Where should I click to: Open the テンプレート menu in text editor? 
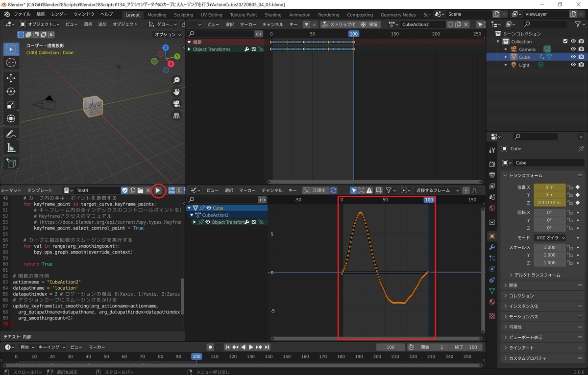click(x=40, y=190)
